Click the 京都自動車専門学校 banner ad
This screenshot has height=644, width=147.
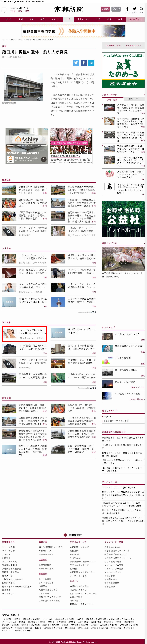click(x=73, y=31)
